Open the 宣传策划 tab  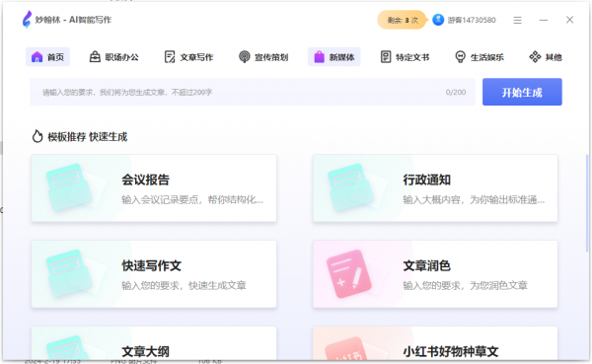click(x=263, y=57)
